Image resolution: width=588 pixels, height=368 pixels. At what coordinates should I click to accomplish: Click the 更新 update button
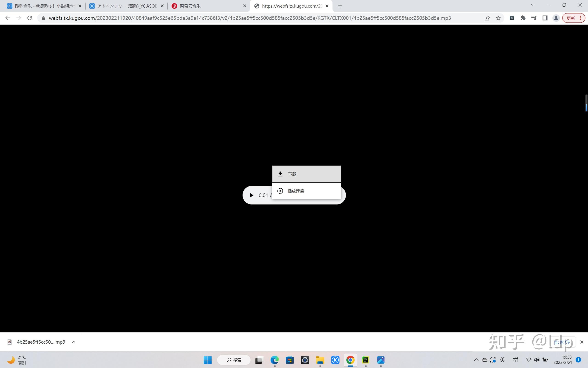571,18
